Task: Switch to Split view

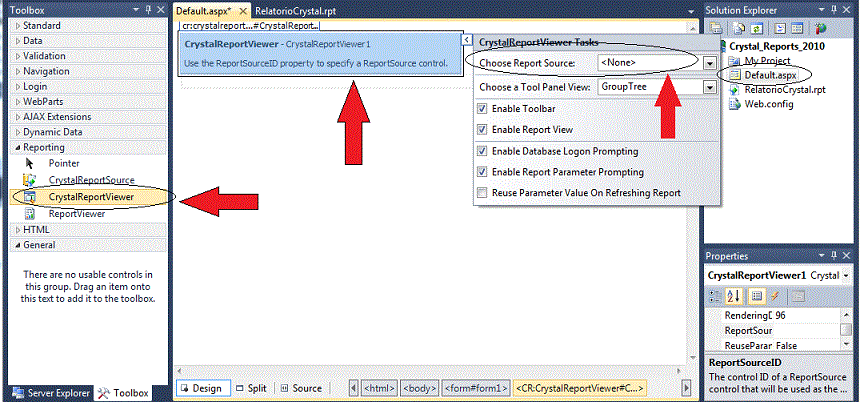Action: [x=251, y=388]
